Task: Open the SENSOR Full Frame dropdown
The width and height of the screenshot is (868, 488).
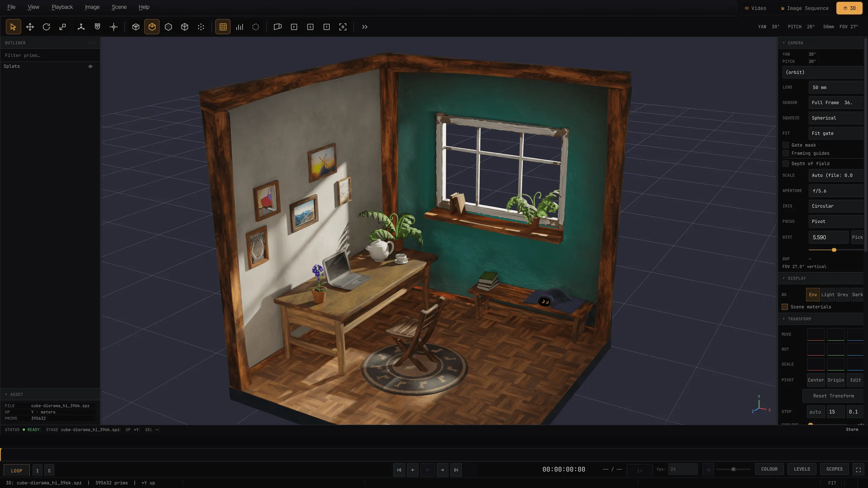Action: tap(836, 102)
